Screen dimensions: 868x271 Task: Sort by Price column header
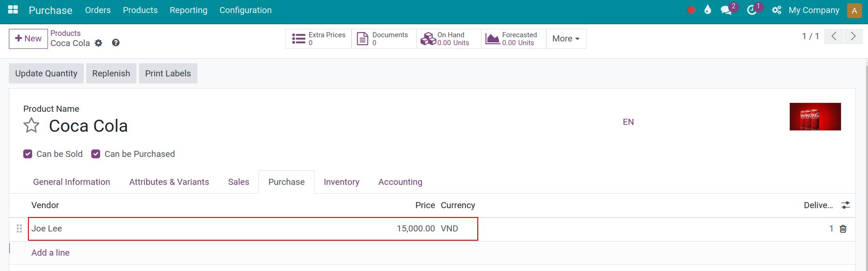425,205
